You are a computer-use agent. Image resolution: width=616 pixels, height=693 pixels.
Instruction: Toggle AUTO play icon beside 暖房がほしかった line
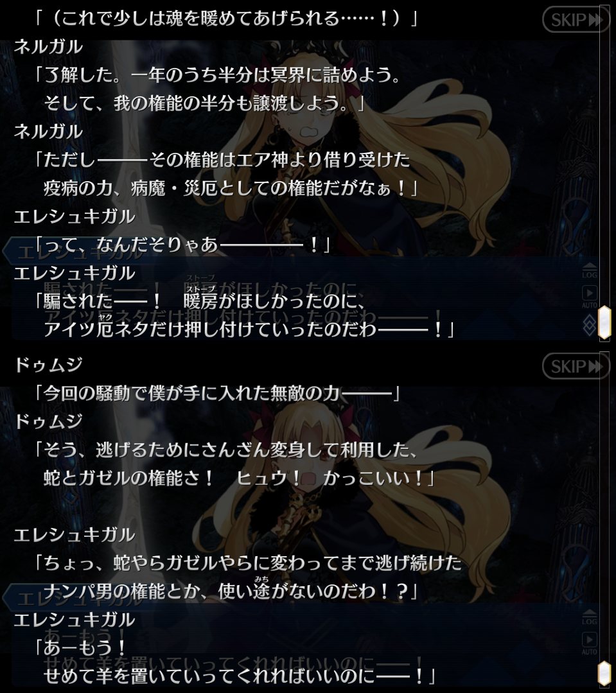[x=590, y=297]
